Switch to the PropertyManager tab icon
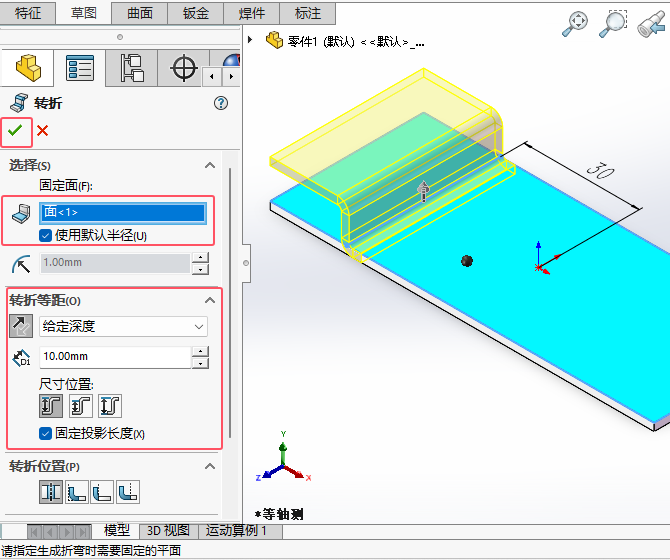The image size is (670, 560). click(80, 68)
